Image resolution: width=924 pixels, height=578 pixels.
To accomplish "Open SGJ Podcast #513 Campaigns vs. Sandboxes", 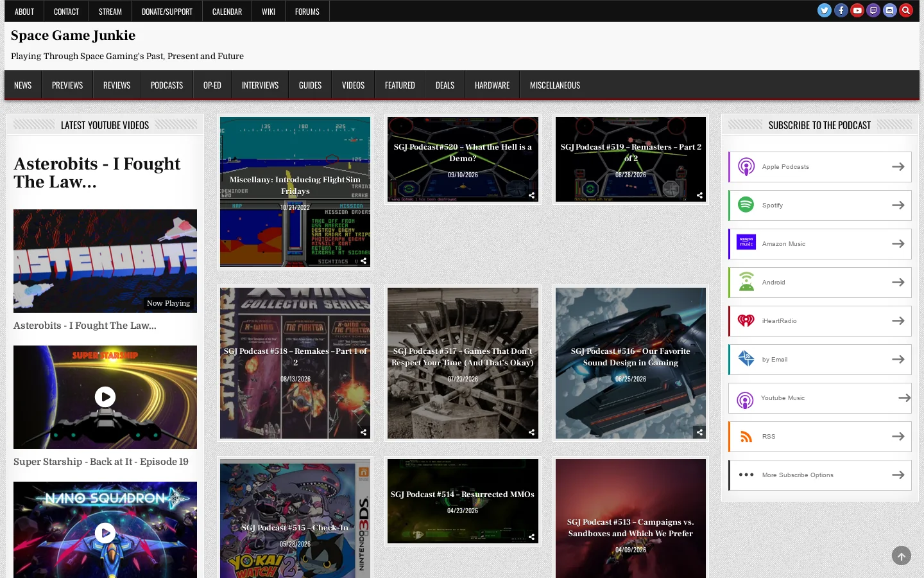I will pyautogui.click(x=631, y=528).
